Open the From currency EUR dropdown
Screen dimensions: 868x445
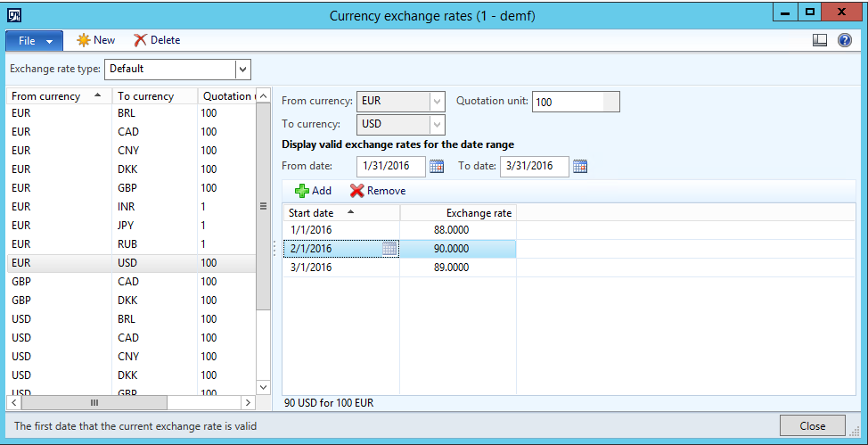pyautogui.click(x=437, y=102)
